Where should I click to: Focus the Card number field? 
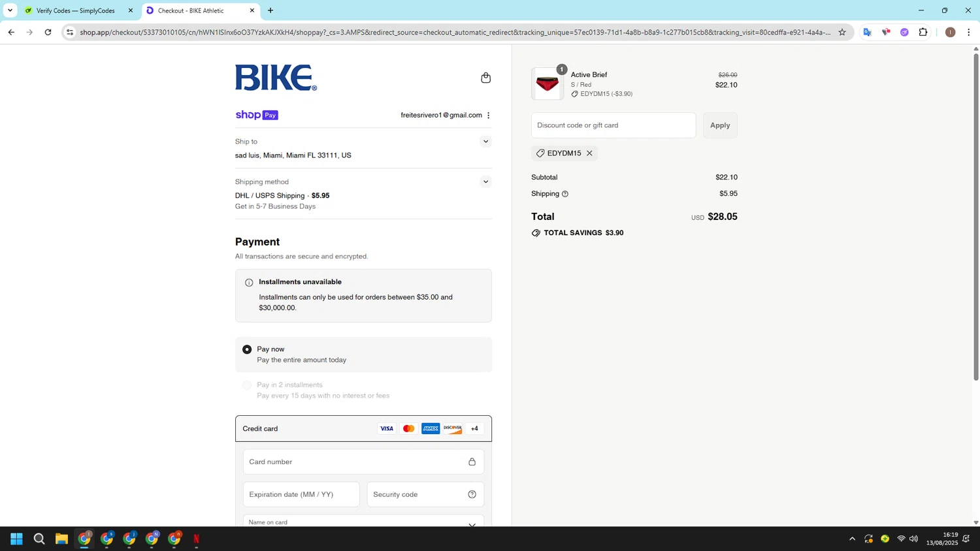(363, 462)
